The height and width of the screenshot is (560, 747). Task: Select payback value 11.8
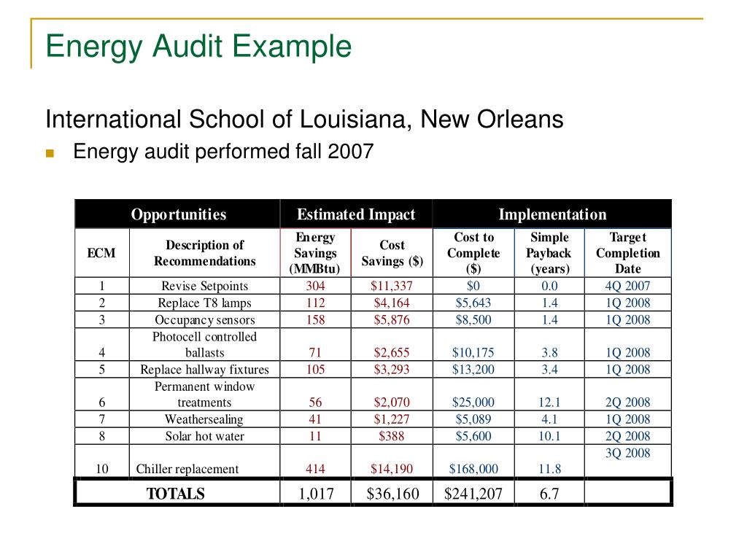tap(549, 469)
